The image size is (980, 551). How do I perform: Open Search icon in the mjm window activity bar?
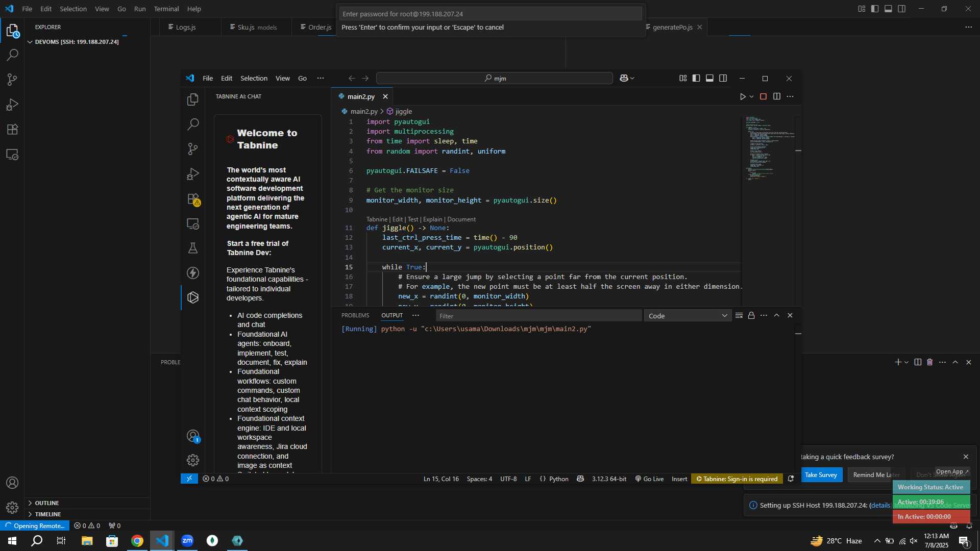[x=193, y=124]
